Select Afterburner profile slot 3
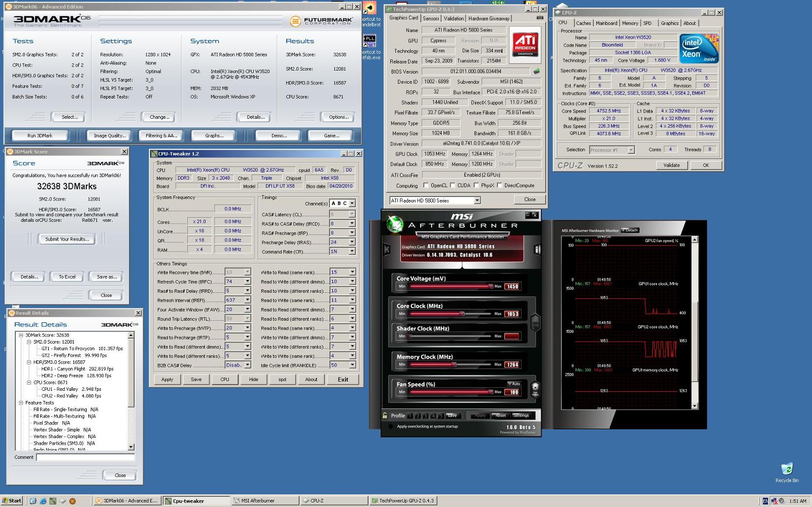Screen dimensions: 812x507 425,416
